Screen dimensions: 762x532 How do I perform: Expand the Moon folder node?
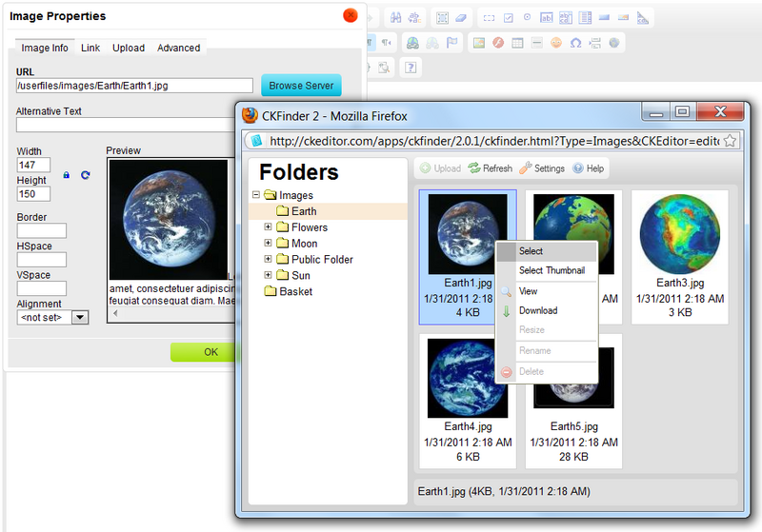(268, 243)
